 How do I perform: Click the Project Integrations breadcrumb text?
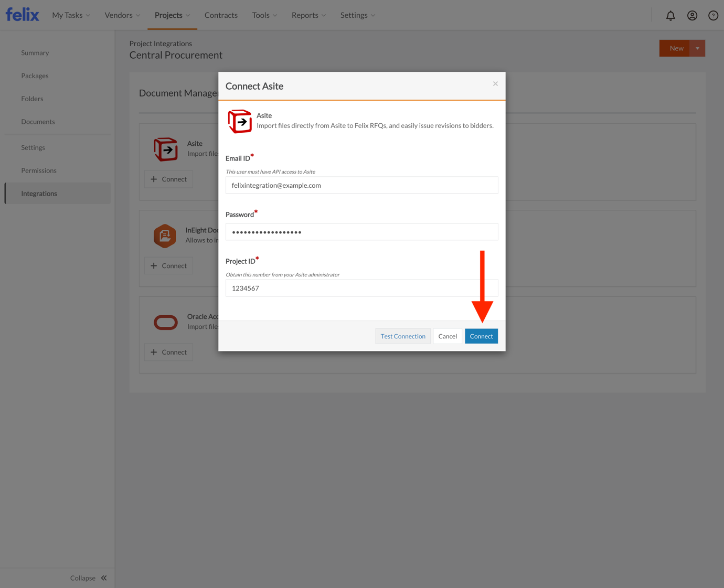click(161, 44)
